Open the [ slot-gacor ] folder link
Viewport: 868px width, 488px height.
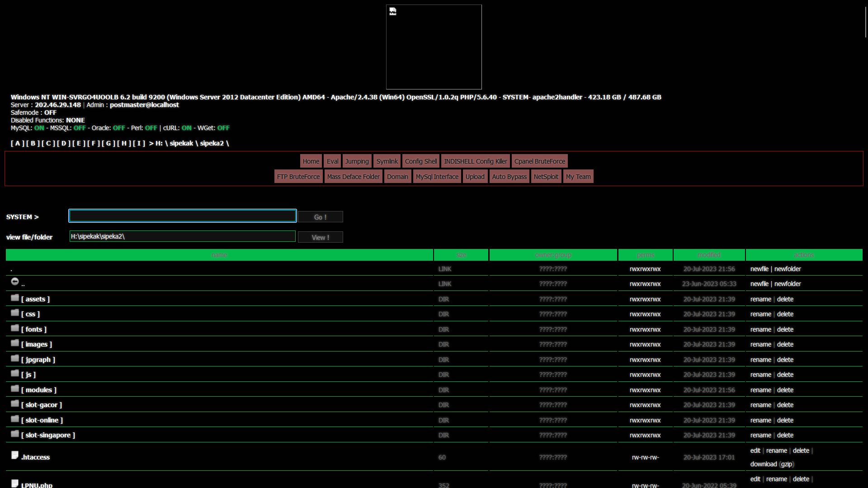pos(42,405)
